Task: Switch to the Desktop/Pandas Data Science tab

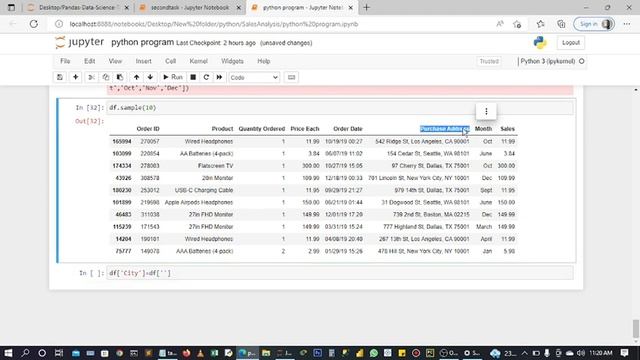Action: pos(78,7)
